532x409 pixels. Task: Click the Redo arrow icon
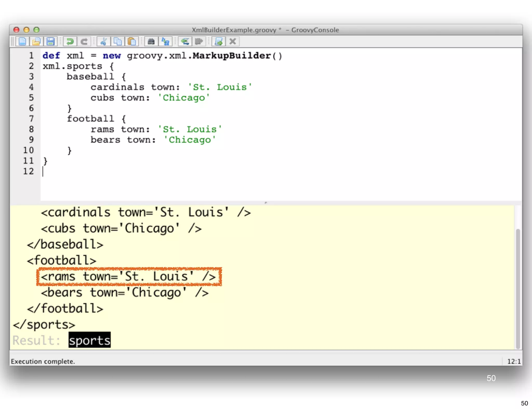point(84,42)
